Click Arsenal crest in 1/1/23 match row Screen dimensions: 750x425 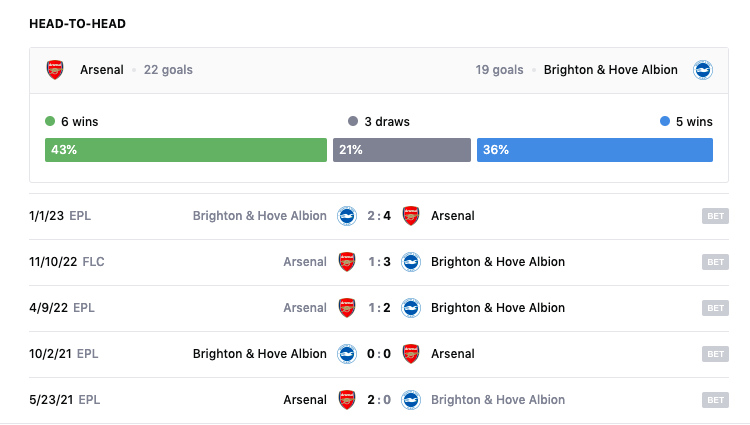pyautogui.click(x=410, y=216)
